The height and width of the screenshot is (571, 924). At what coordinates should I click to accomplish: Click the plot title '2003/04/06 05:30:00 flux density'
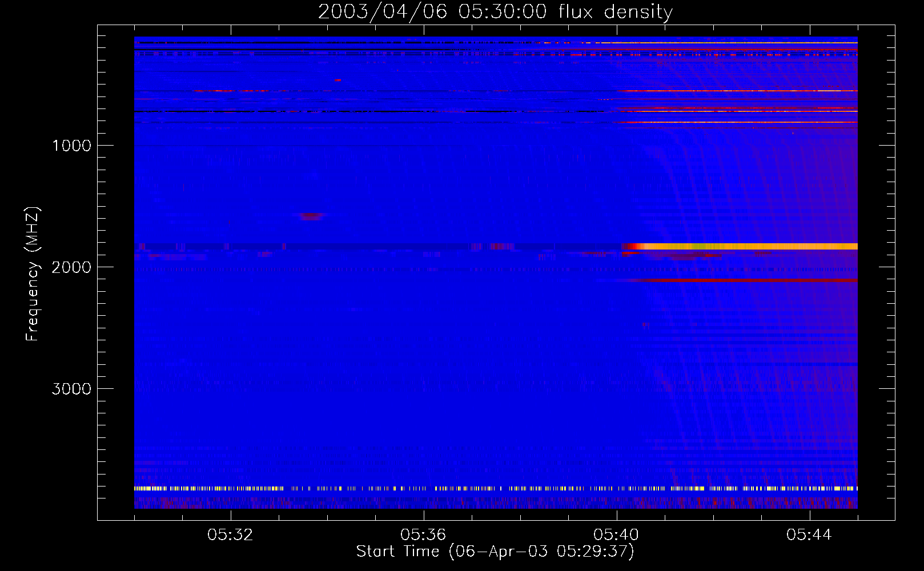(495, 11)
